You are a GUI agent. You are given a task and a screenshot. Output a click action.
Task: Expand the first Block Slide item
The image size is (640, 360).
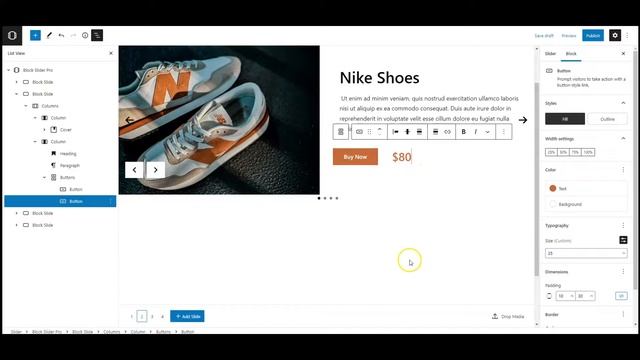coord(17,82)
